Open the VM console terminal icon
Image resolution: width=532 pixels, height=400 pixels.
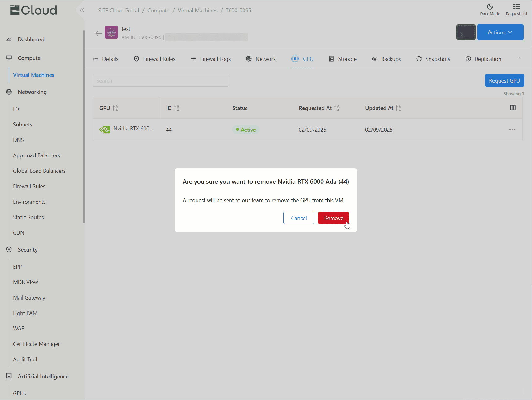pos(466,32)
